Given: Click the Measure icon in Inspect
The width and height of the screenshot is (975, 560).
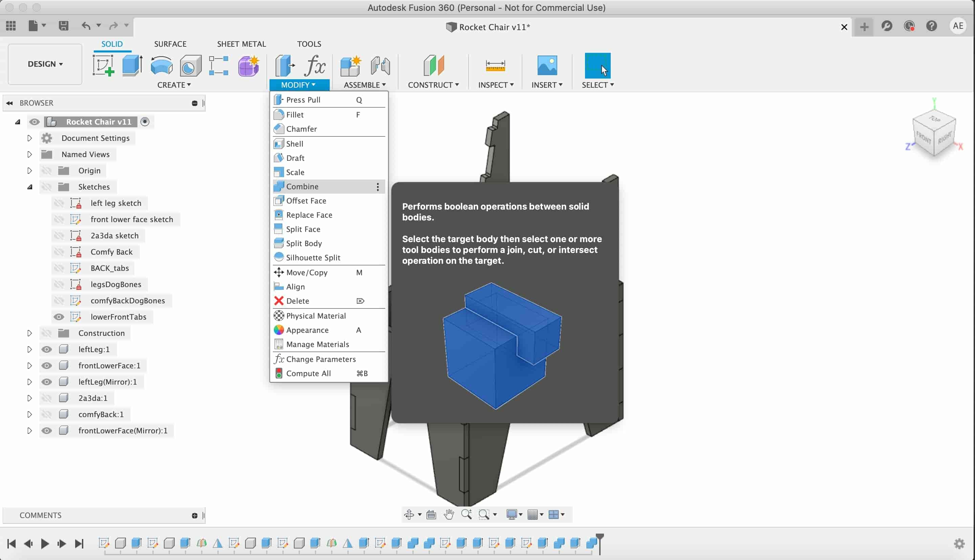Looking at the screenshot, I should (x=495, y=66).
